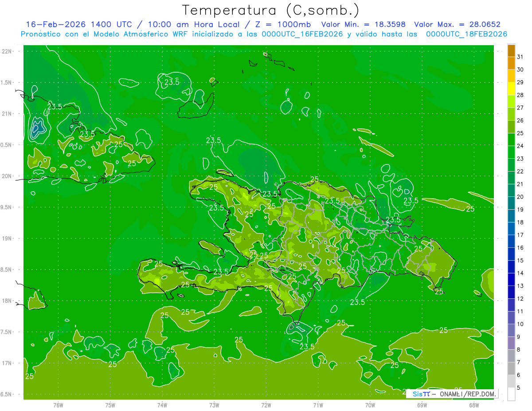
Task: Click the legend scale number '13'
Action: (x=520, y=286)
